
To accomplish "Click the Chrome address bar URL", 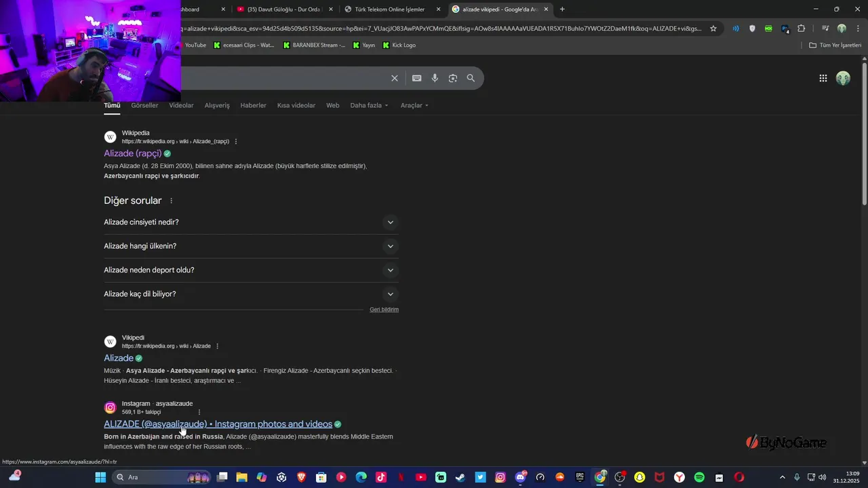I will click(x=441, y=28).
